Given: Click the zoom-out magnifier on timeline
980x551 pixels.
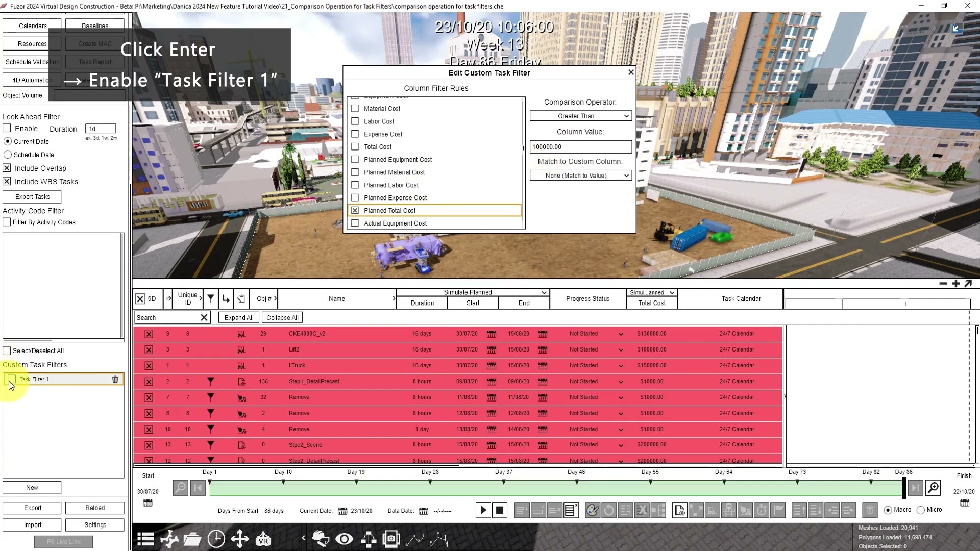Looking at the screenshot, I should [181, 488].
